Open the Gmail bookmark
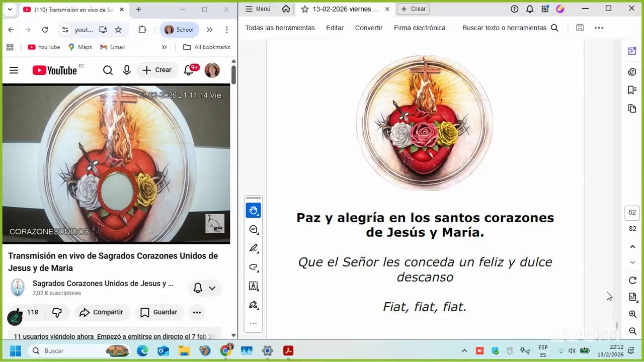 (x=112, y=47)
